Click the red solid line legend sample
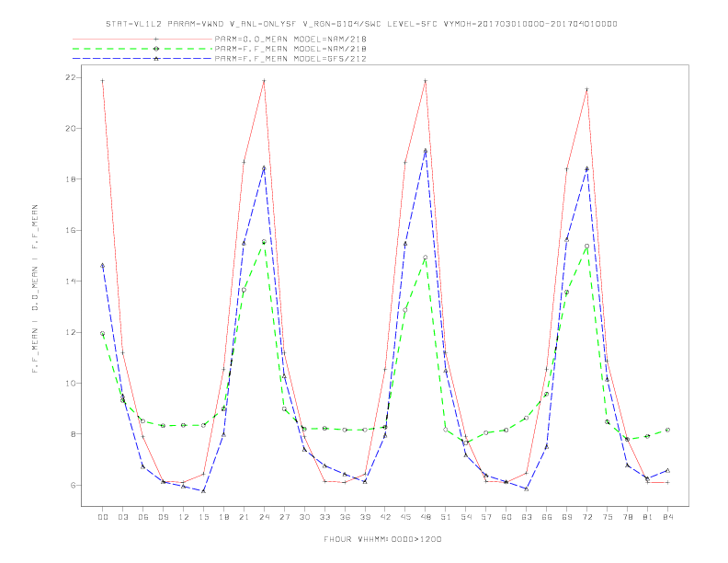 (x=142, y=39)
